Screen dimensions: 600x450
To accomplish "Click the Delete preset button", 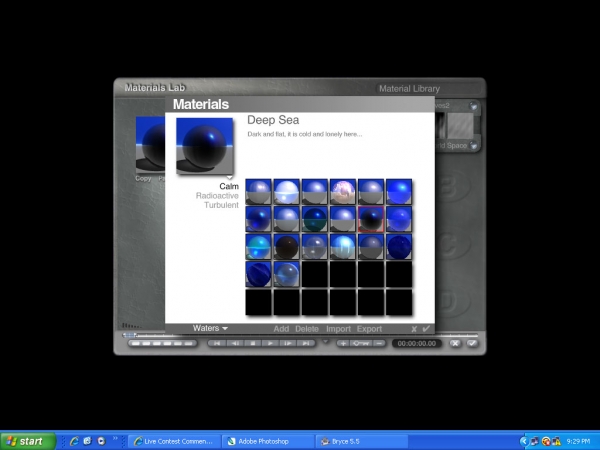I will (307, 329).
